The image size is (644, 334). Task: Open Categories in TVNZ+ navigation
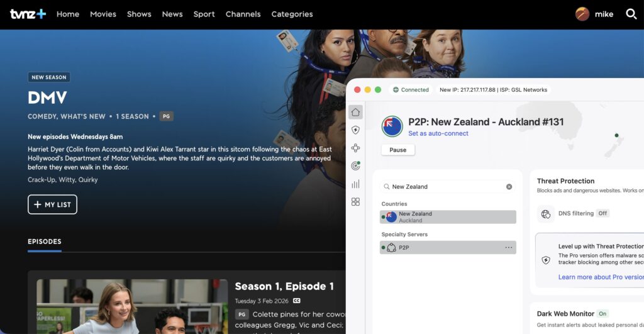(292, 14)
